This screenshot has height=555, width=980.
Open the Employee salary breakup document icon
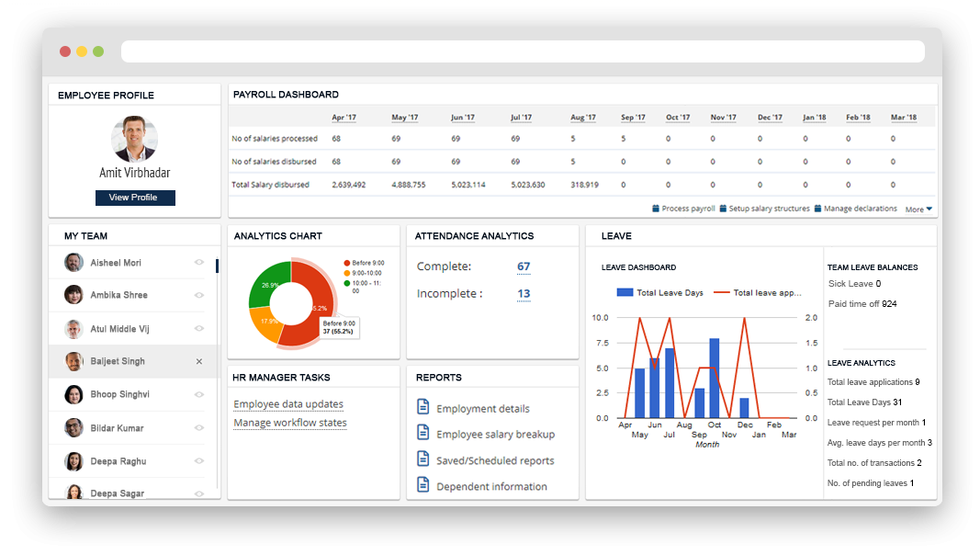423,433
